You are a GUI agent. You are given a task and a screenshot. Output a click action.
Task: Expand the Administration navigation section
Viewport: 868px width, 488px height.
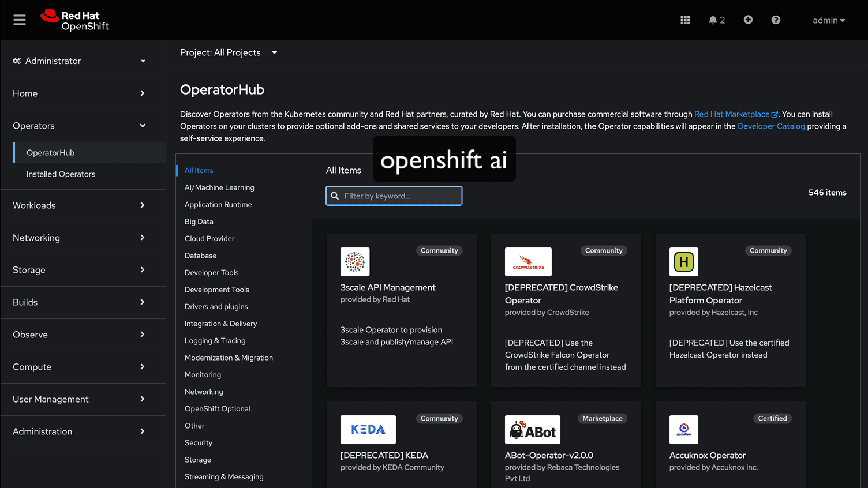pos(83,431)
